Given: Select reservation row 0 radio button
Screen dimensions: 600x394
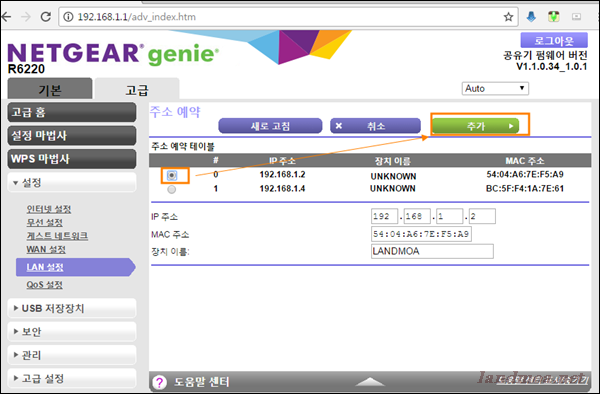Looking at the screenshot, I should [172, 176].
